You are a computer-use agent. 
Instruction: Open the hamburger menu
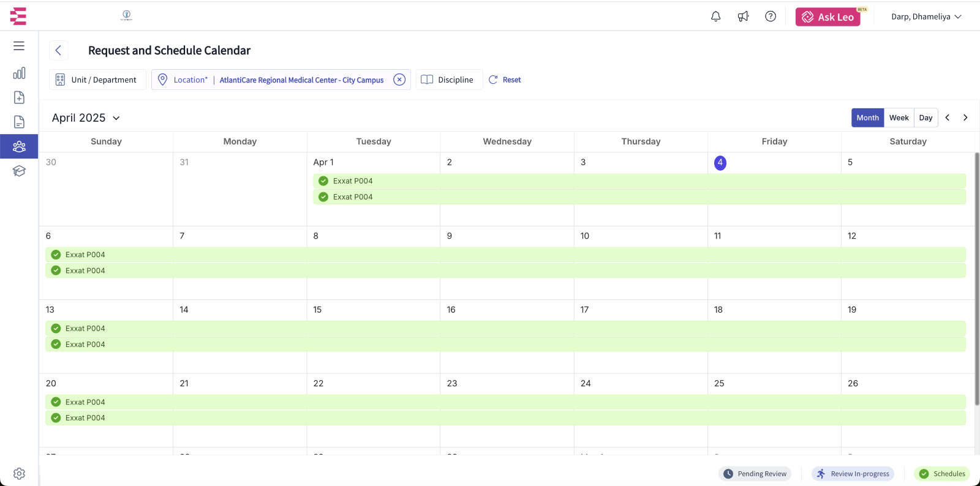pyautogui.click(x=19, y=46)
